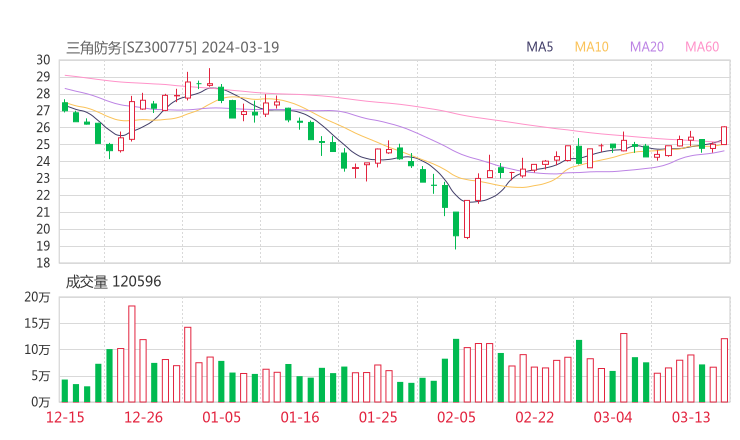This screenshot has width=740, height=440.
Task: Click the volume axis label 20万
Action: coord(37,297)
